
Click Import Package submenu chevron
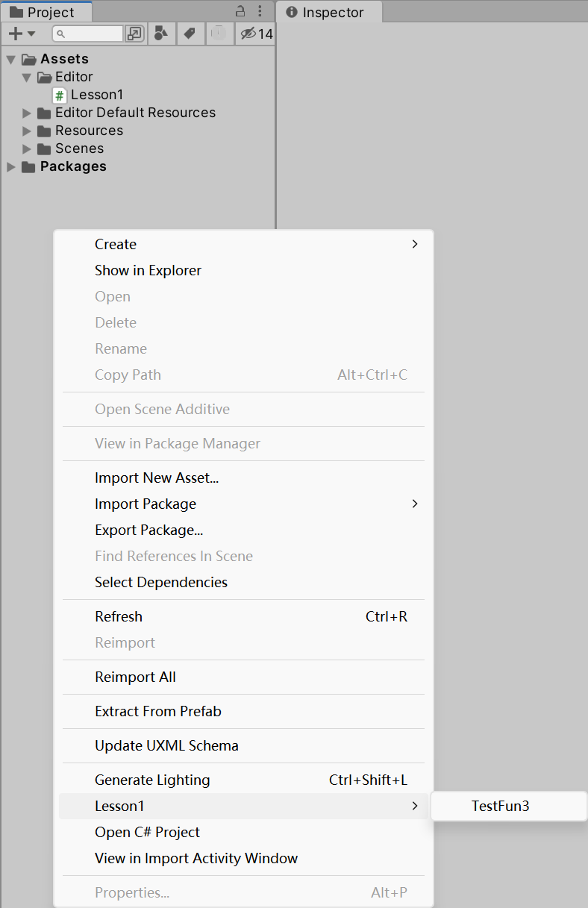pos(415,504)
